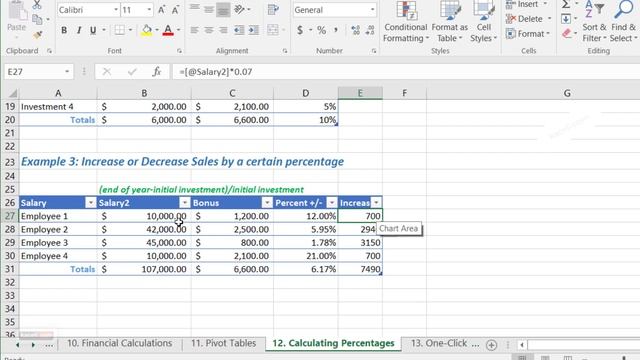This screenshot has height=360, width=640.
Task: Click the Align Right icon
Action: point(223,30)
